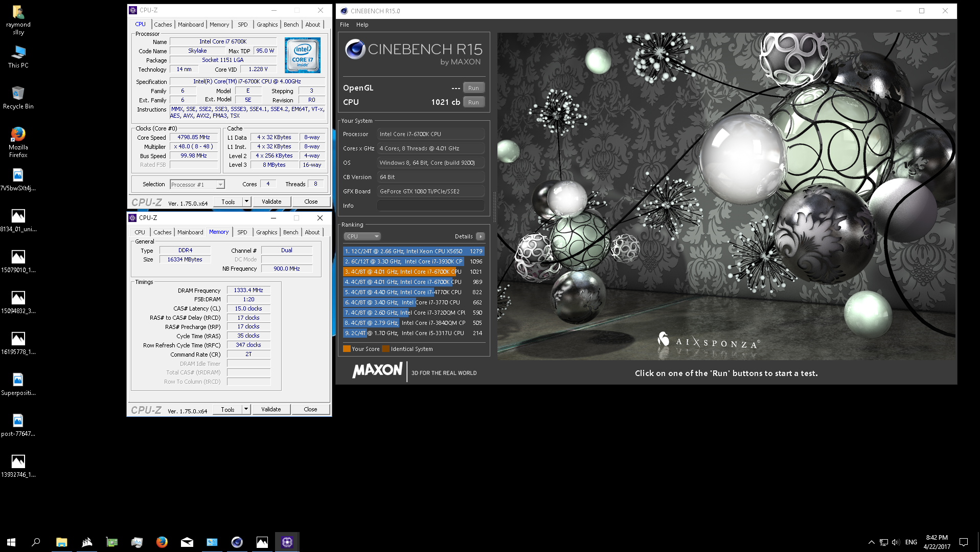Run the CPU benchmark test
This screenshot has height=552, width=980.
pyautogui.click(x=473, y=102)
